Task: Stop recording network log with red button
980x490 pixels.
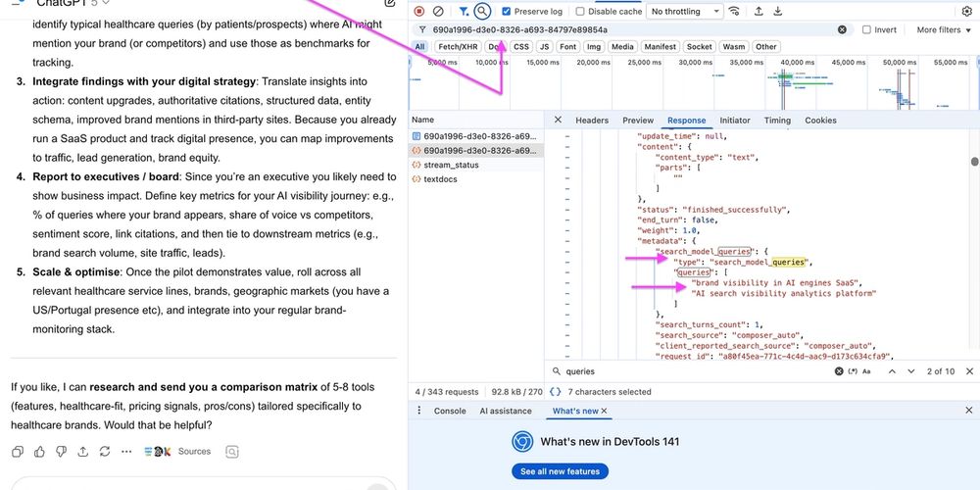Action: [x=419, y=11]
